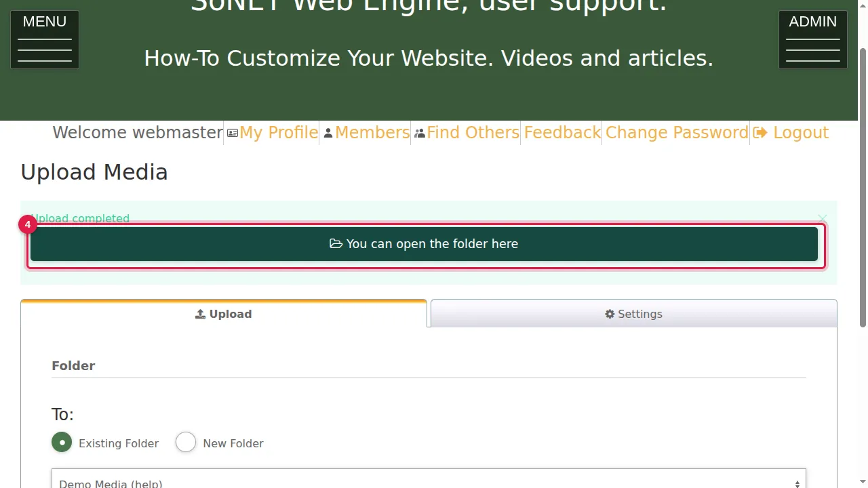Click the Welcome webmaster text
The image size is (868, 488).
[x=138, y=133]
